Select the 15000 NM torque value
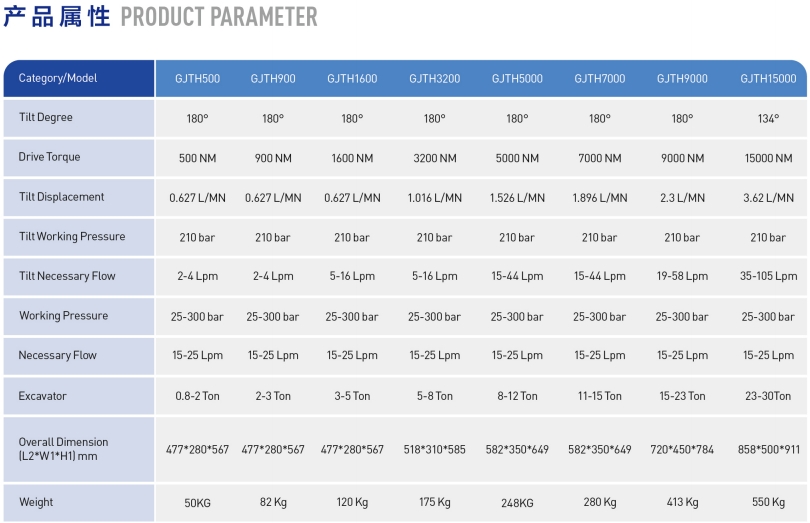Viewport: 810px width, 523px height. pyautogui.click(x=768, y=158)
